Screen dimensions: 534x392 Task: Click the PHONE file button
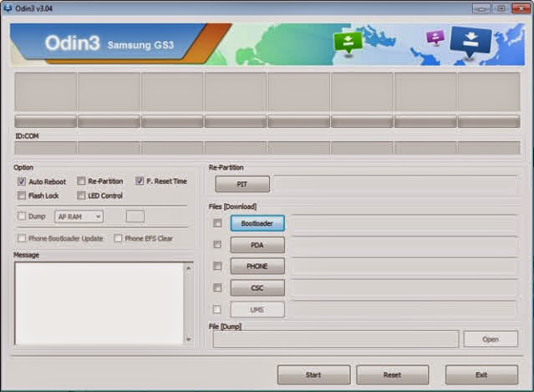(257, 266)
